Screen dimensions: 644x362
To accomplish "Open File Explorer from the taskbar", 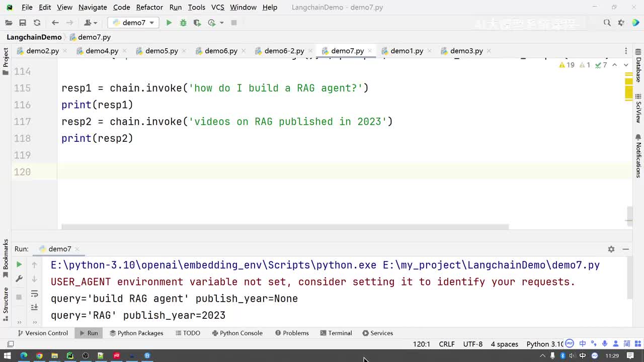I will coord(55,356).
